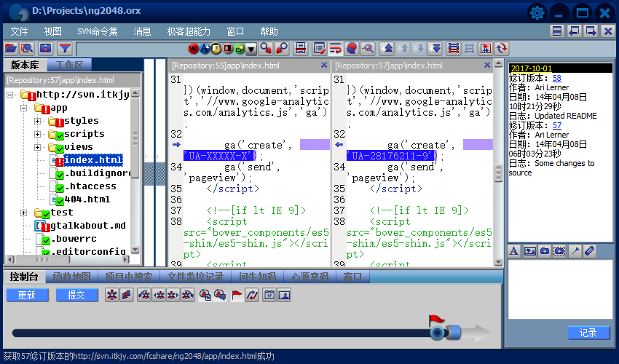Select gtalkabout.md in the tree
The image size is (619, 364).
pyautogui.click(x=88, y=226)
